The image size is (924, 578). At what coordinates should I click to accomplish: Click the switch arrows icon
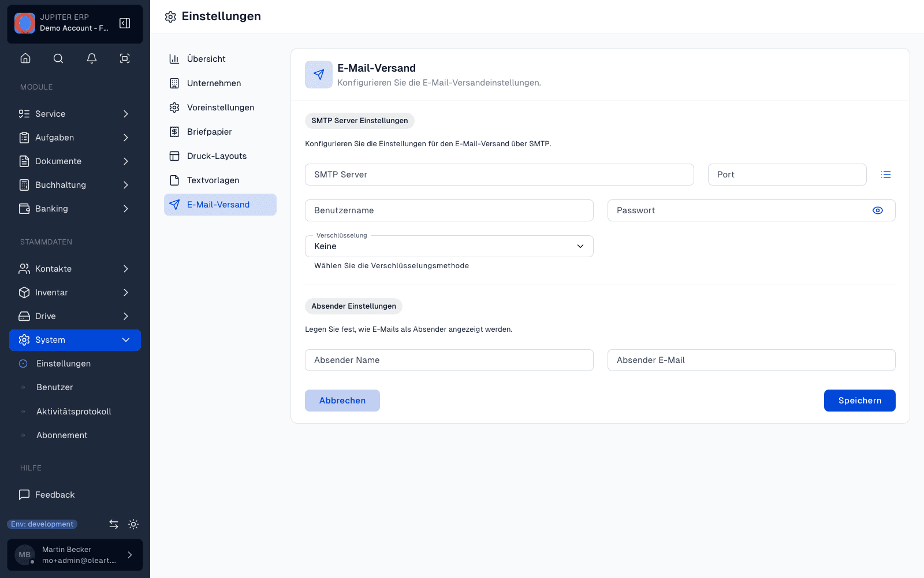coord(114,524)
